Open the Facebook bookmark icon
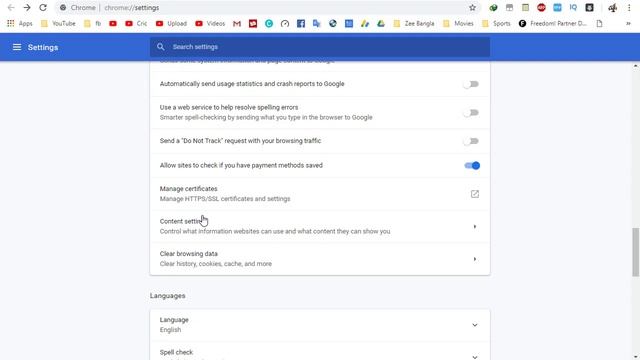640x360 pixels. point(301,24)
